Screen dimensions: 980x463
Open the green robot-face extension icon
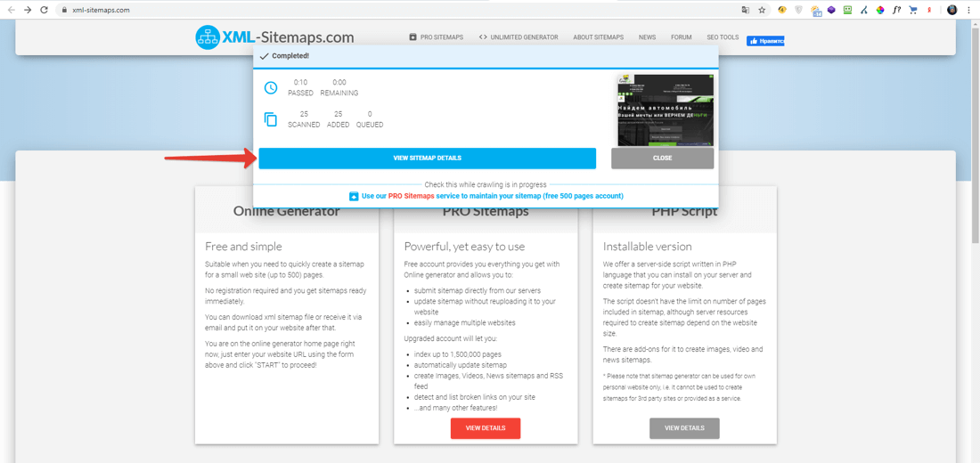847,10
